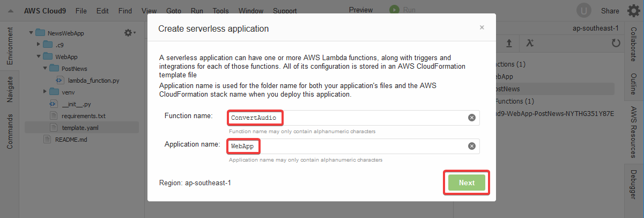644x218 pixels.
Task: Open the Outline side tab
Action: tap(634, 84)
